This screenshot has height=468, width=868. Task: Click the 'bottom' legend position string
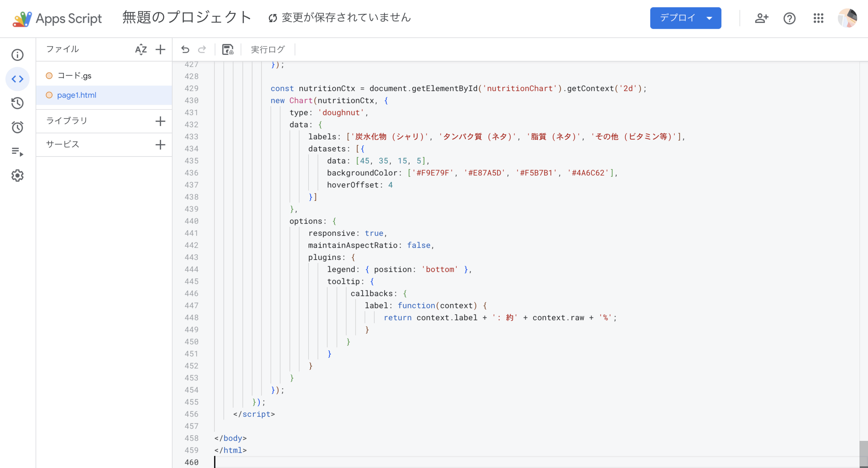tap(440, 269)
